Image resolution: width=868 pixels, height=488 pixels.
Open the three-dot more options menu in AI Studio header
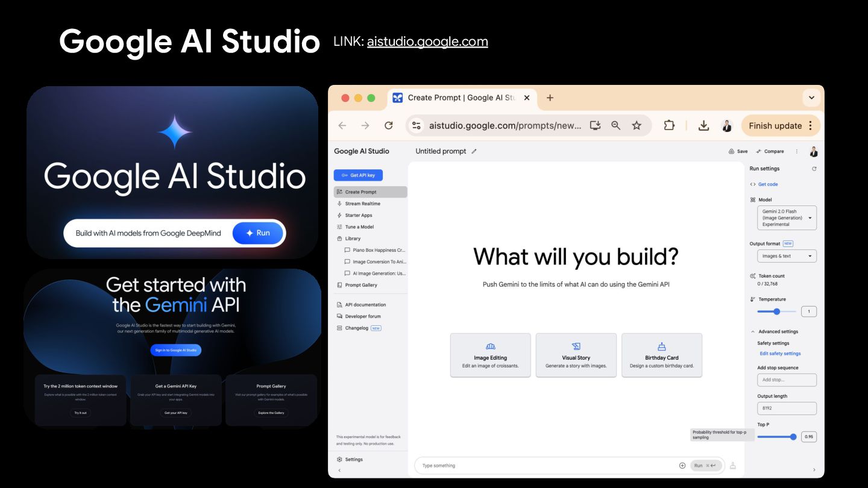tap(797, 151)
